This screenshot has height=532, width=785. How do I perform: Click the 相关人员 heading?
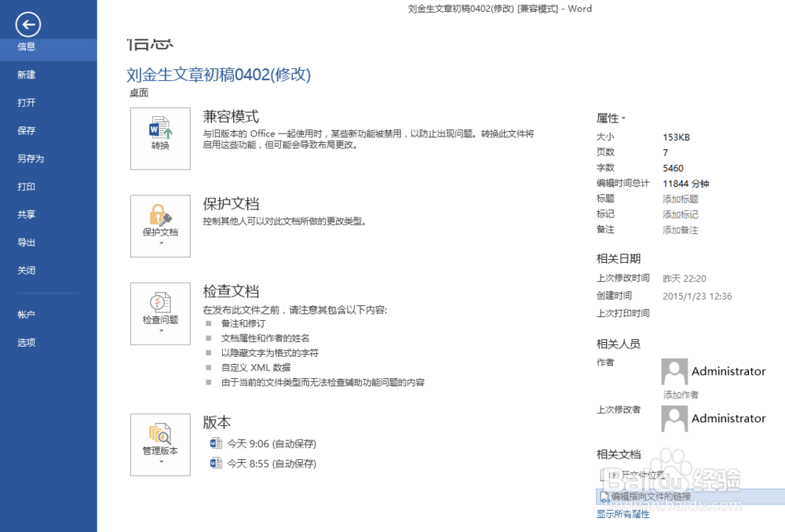coord(619,344)
